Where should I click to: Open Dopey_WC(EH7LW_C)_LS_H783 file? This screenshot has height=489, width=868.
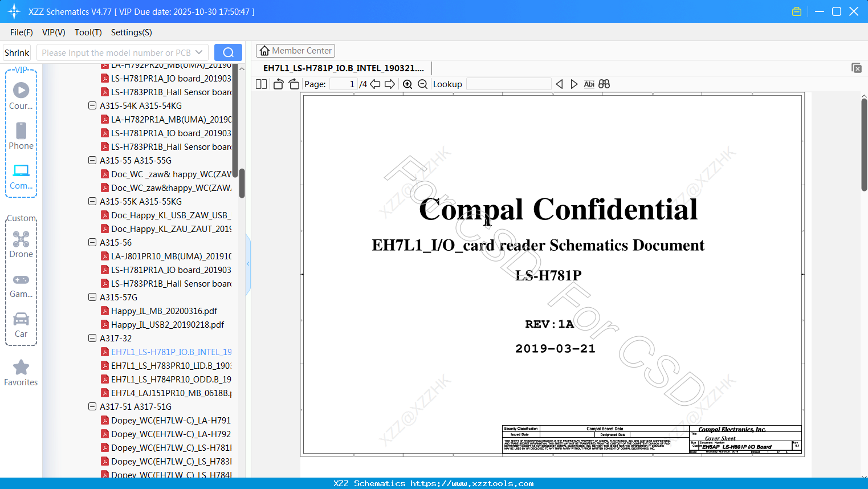coord(171,461)
